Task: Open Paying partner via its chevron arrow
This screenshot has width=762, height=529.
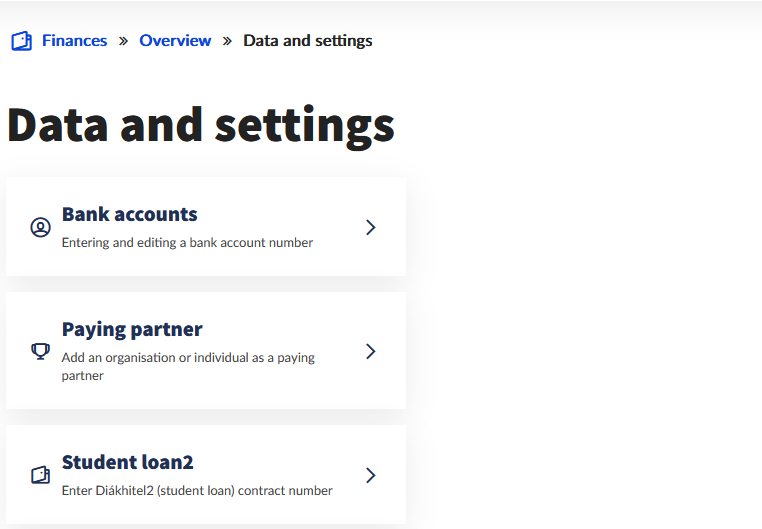Action: point(370,351)
